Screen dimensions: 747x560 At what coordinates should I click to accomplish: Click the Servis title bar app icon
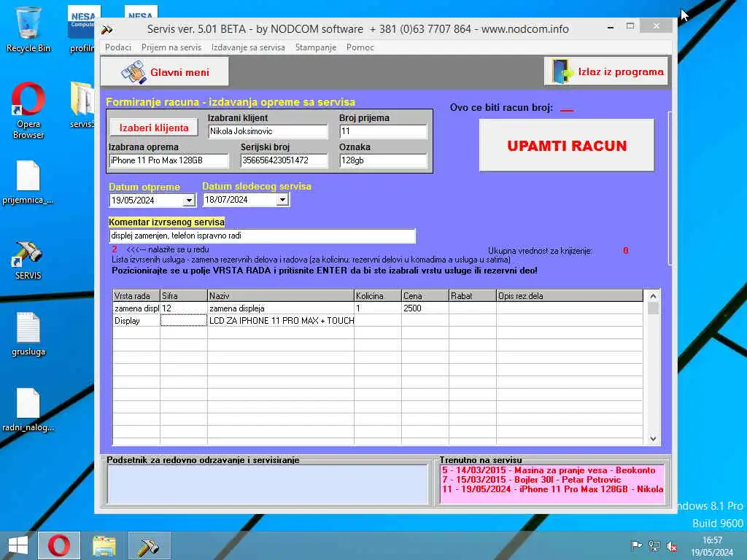[x=107, y=29]
